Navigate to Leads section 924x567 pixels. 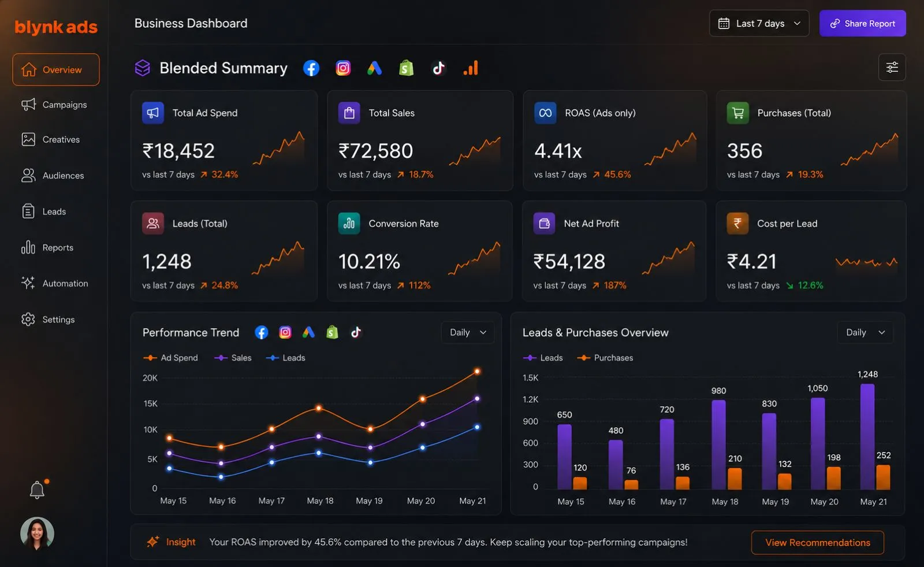coord(44,212)
